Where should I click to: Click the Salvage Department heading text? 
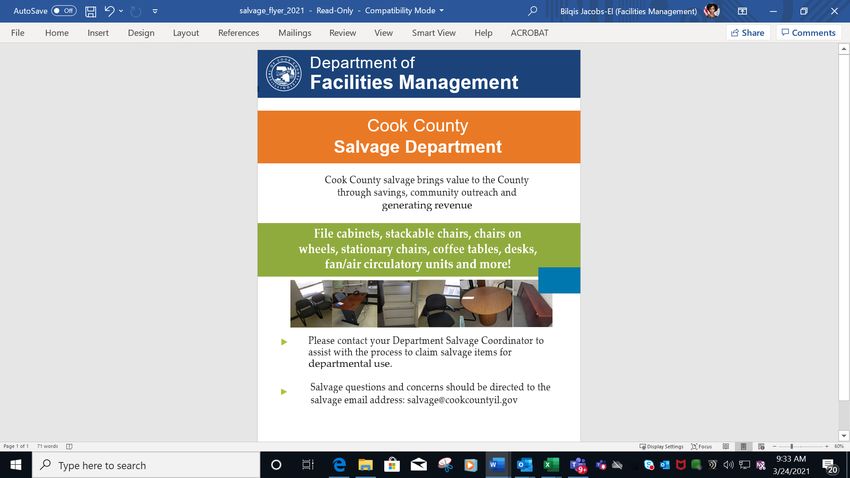pos(418,146)
